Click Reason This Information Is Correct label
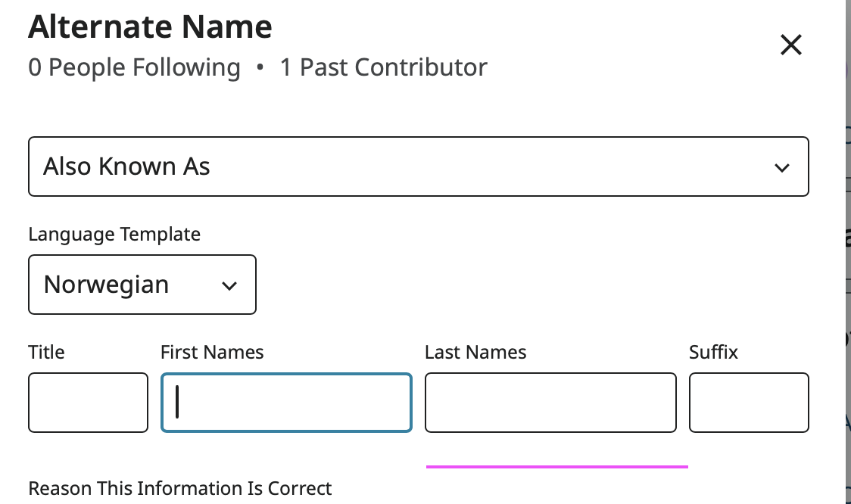Viewport: 851px width, 504px height. [180, 488]
